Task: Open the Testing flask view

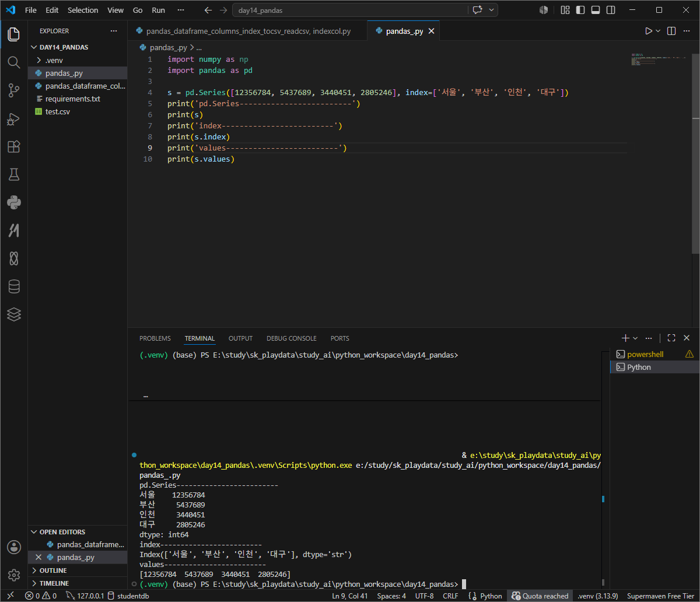Action: [x=14, y=174]
